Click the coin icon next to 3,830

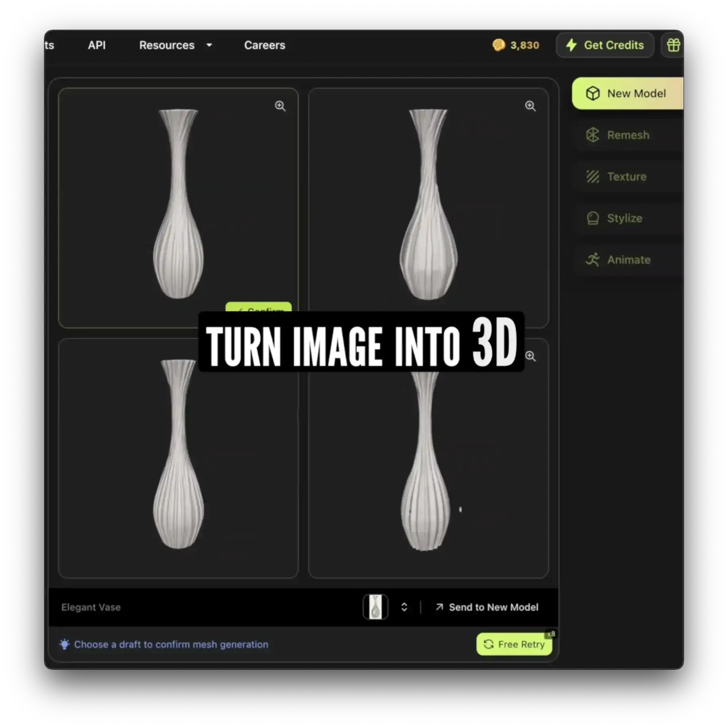(x=499, y=45)
